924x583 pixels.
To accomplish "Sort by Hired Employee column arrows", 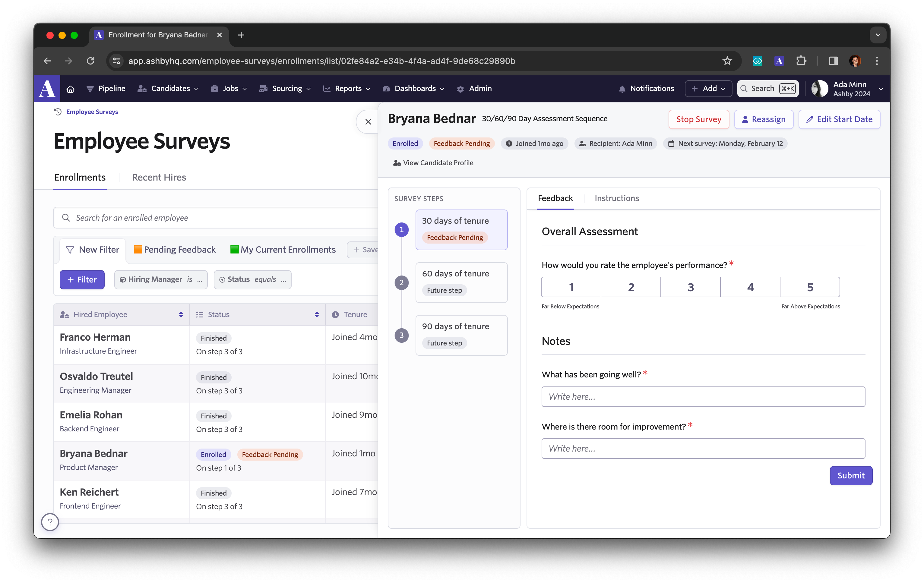I will (181, 314).
